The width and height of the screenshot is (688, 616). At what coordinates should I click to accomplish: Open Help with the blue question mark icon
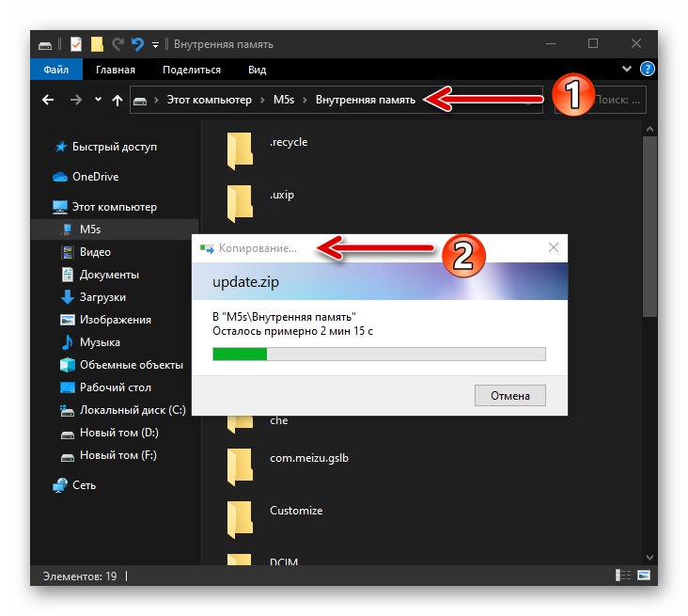click(x=648, y=69)
